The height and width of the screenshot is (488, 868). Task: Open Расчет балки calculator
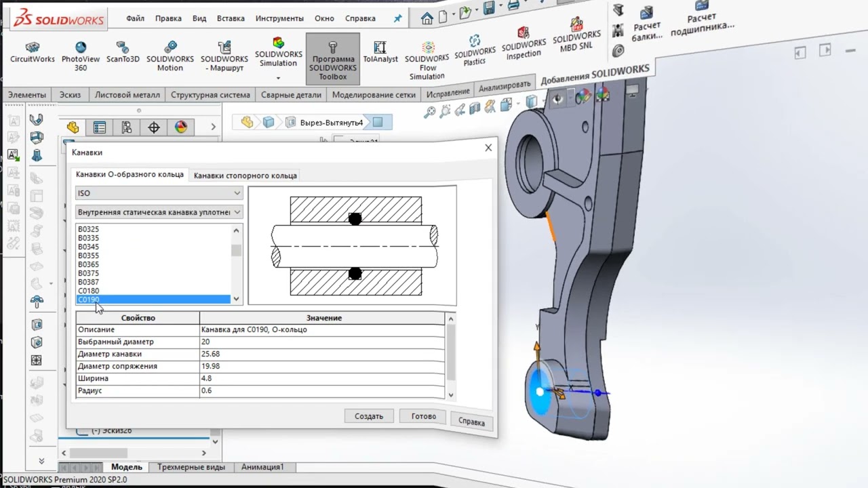[x=646, y=24]
